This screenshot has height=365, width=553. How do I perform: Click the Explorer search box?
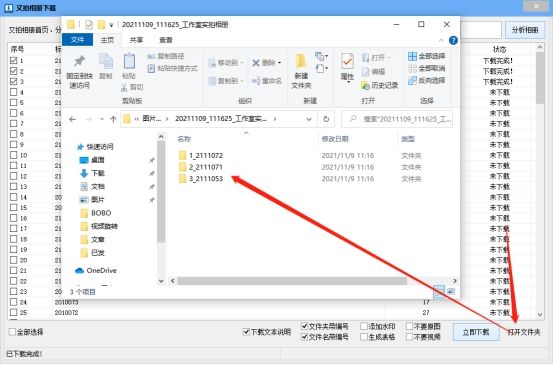tap(397, 119)
